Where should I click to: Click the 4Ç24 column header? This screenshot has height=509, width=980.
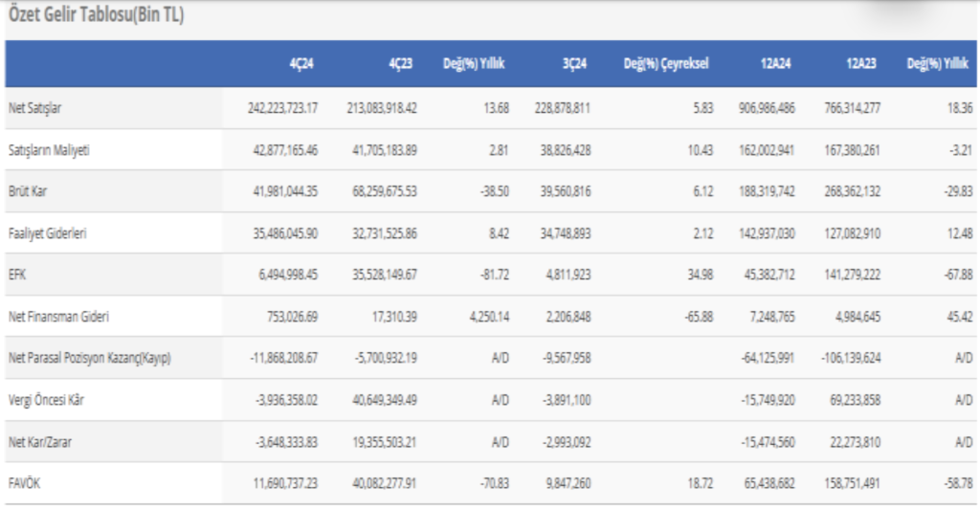301,65
